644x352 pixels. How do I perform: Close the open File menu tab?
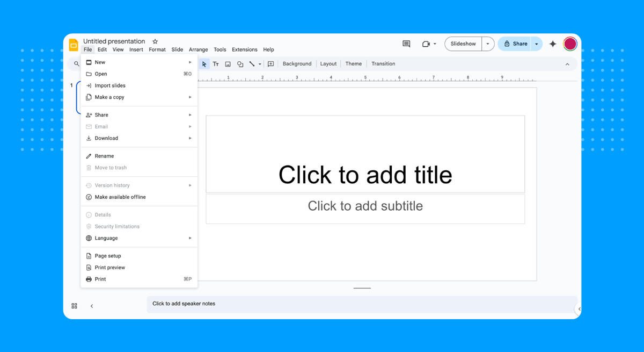pyautogui.click(x=87, y=49)
